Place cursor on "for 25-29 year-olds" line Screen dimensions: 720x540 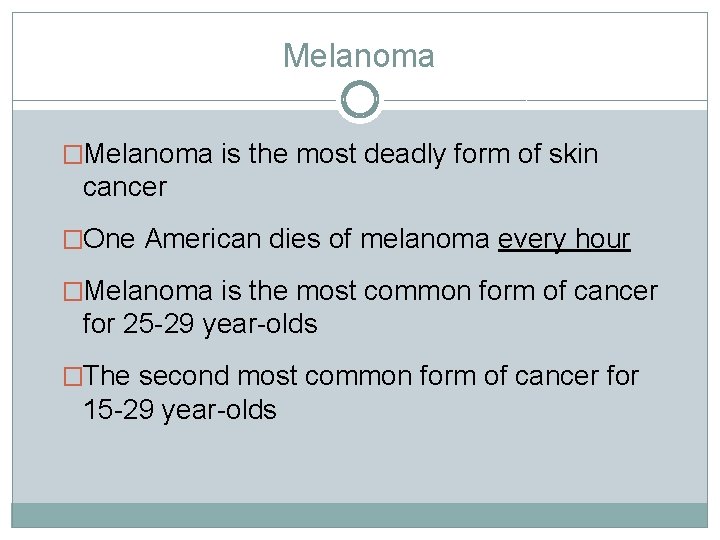[200, 325]
